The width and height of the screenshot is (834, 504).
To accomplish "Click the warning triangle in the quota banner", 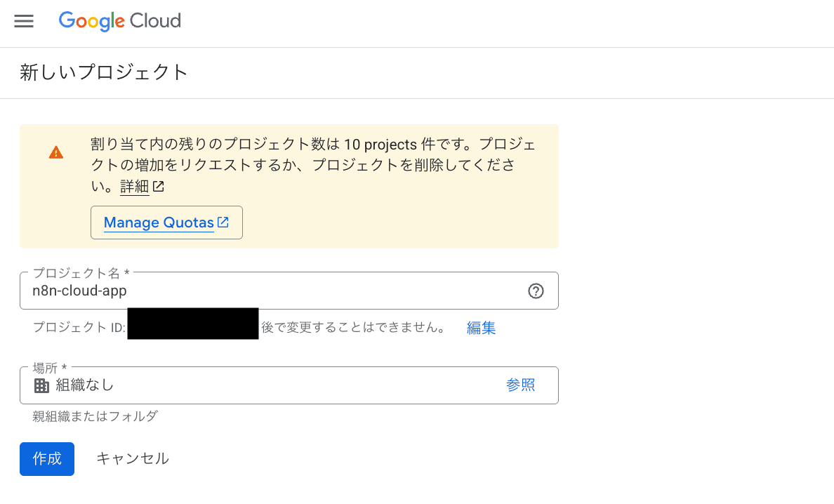I will (x=56, y=152).
